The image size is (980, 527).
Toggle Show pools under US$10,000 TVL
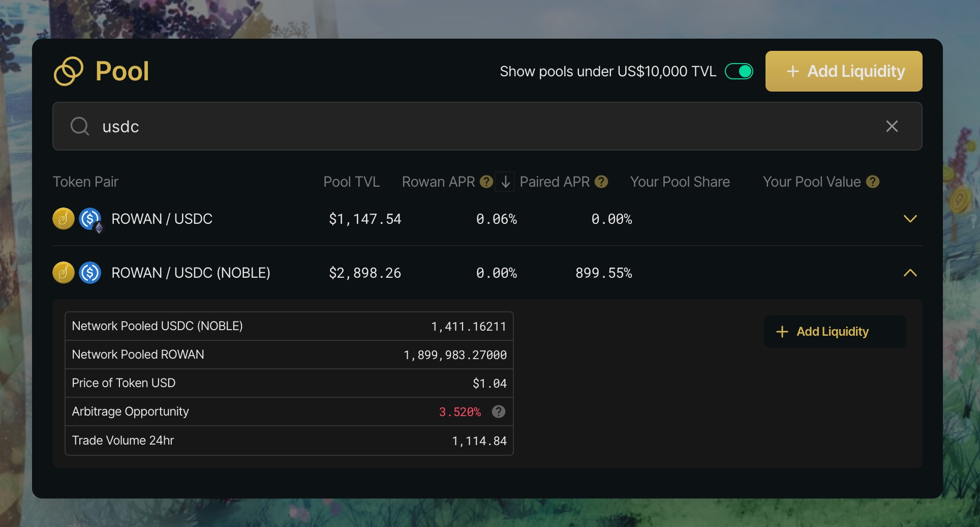tap(739, 71)
